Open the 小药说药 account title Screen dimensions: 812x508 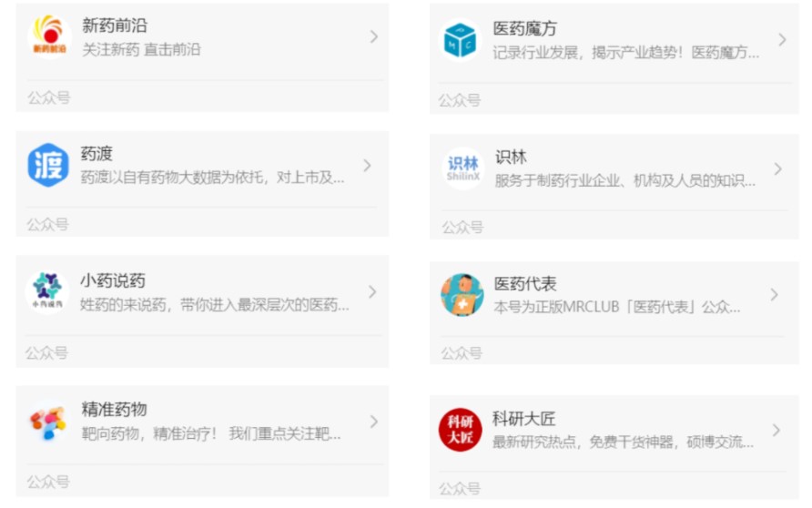pyautogui.click(x=112, y=280)
